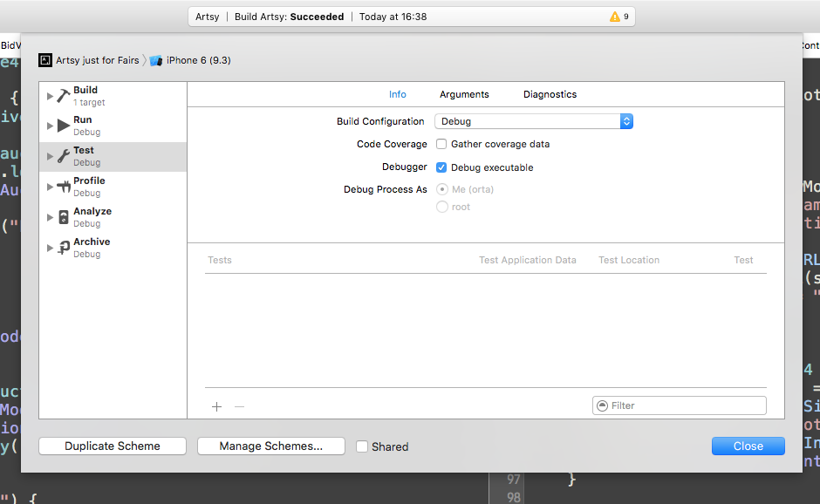This screenshot has width=820, height=504.
Task: Select the Build row in scheme list
Action: (x=113, y=96)
